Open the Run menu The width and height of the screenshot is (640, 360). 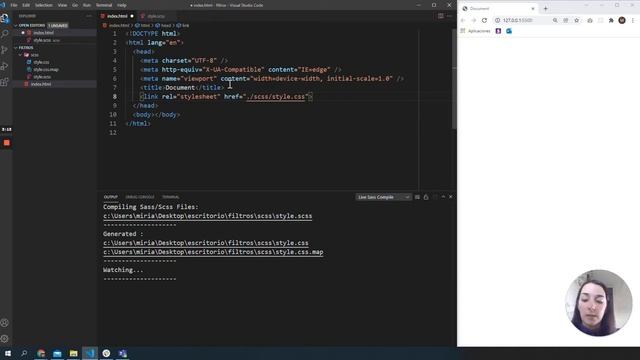(x=87, y=5)
